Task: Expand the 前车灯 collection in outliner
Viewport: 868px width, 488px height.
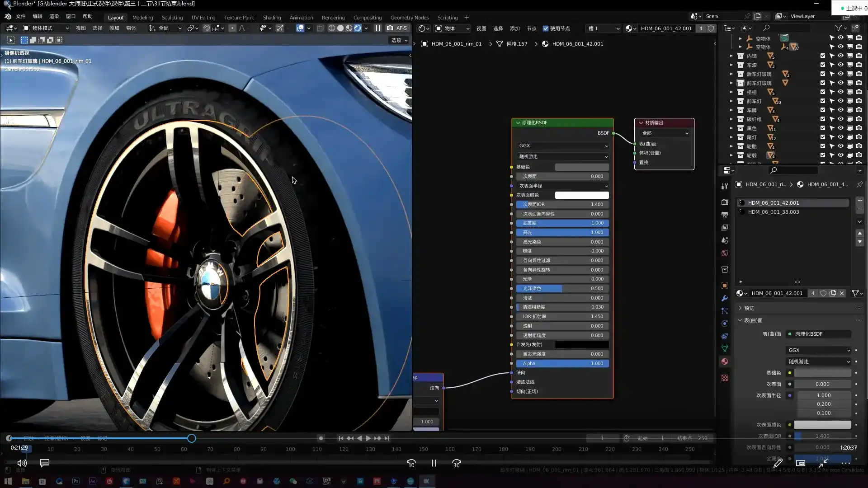Action: coord(731,101)
